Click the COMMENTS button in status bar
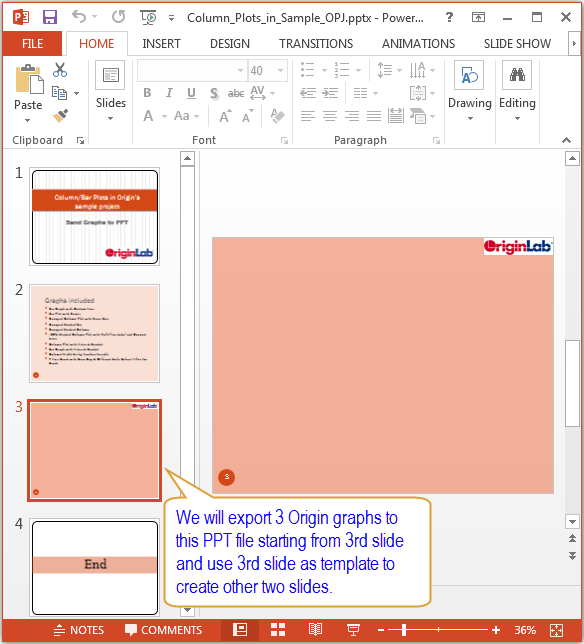584x644 pixels. pos(163,630)
